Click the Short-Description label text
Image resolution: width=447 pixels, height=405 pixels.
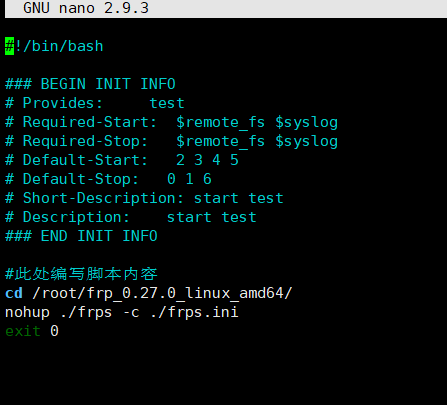[103, 198]
